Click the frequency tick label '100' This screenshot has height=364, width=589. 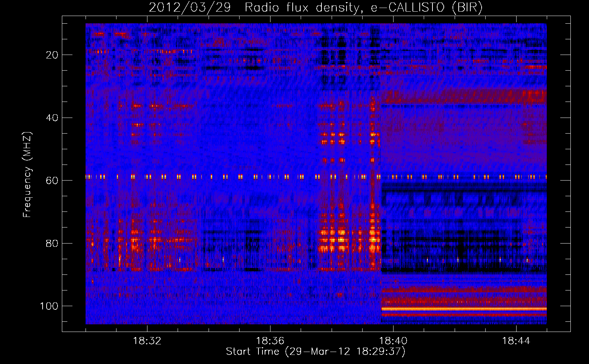tap(49, 306)
